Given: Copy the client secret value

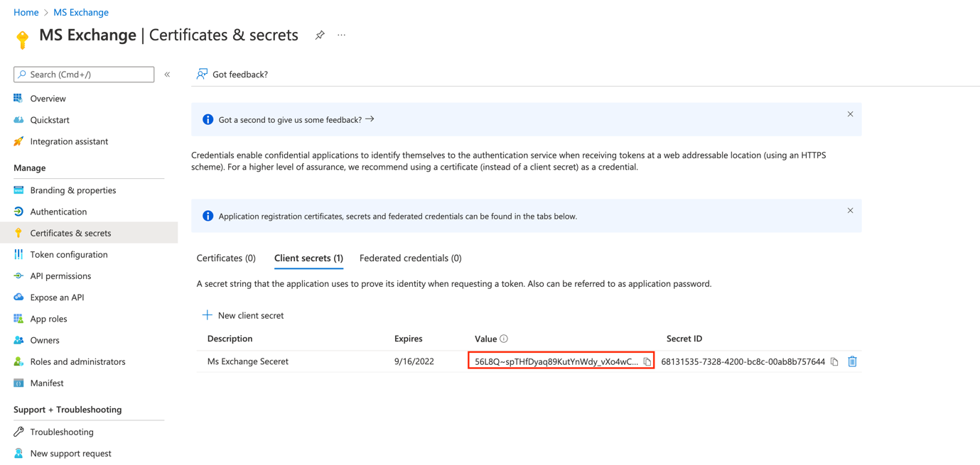Looking at the screenshot, I should (647, 362).
